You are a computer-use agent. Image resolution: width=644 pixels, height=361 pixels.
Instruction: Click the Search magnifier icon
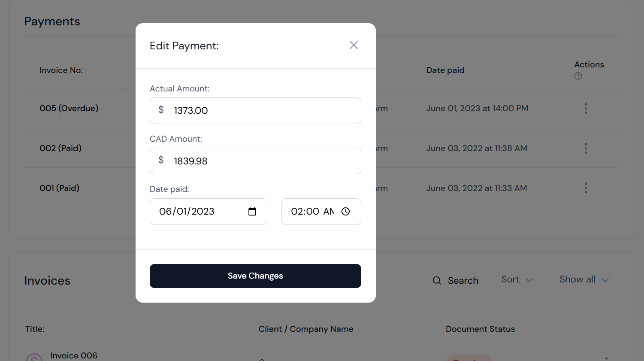tap(437, 280)
